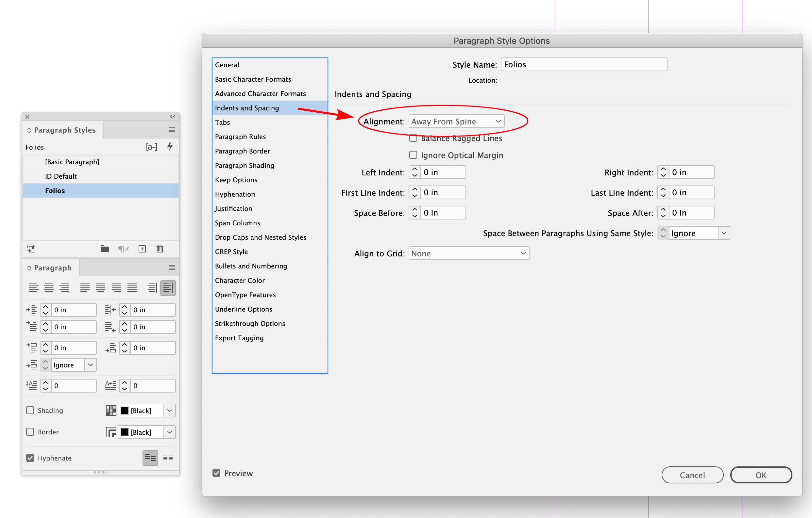Enable Balance Ragged Lines checkbox

413,138
